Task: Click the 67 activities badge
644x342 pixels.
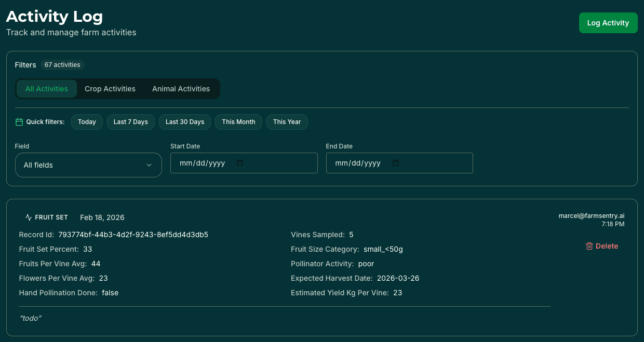Action: pyautogui.click(x=62, y=65)
